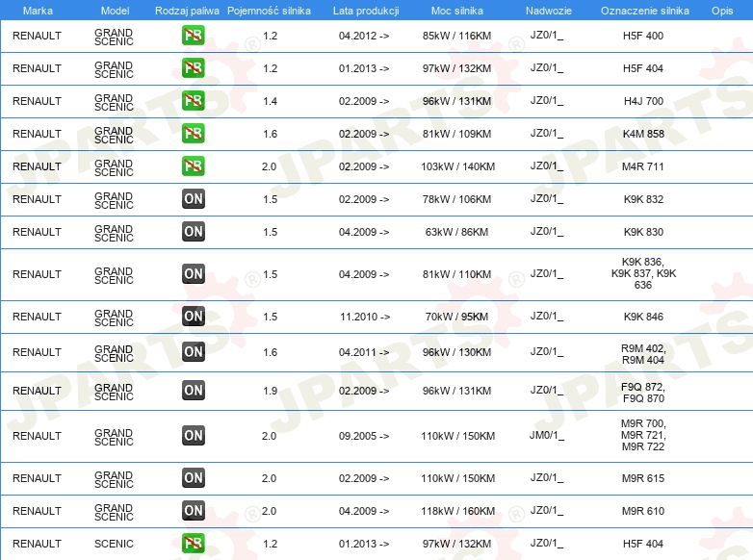Select engine code H4J 700
Image resolution: width=753 pixels, height=560 pixels.
click(x=643, y=101)
